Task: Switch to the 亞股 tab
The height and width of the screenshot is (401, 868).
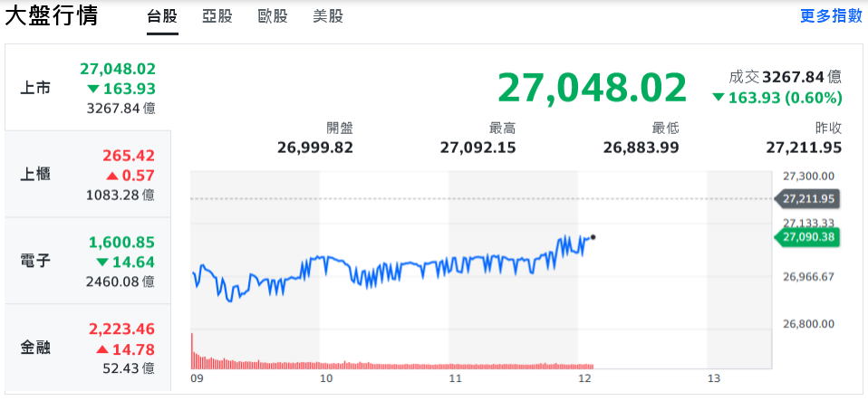Action: 217,16
